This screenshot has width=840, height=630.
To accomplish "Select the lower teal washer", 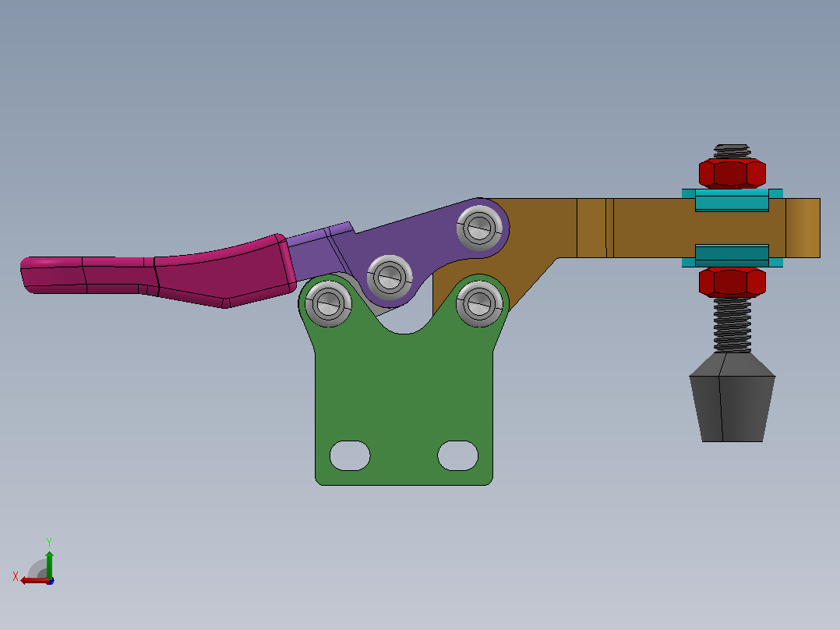I will 732,256.
